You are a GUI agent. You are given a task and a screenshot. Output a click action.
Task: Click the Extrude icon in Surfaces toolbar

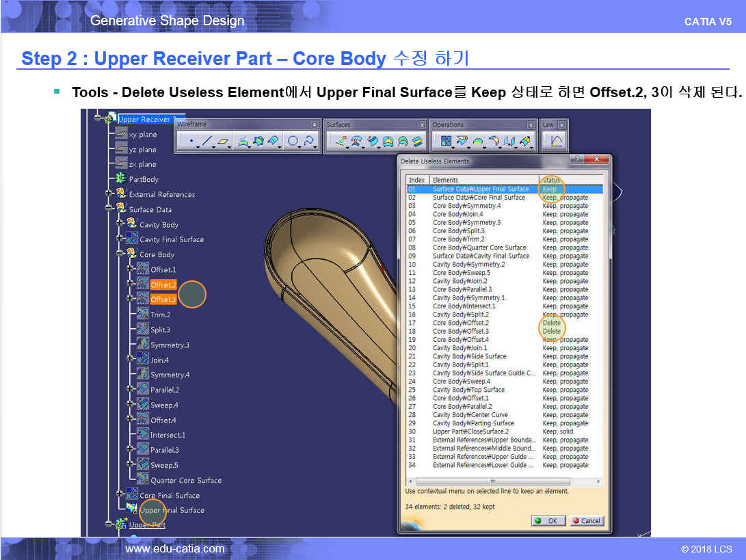[x=341, y=142]
